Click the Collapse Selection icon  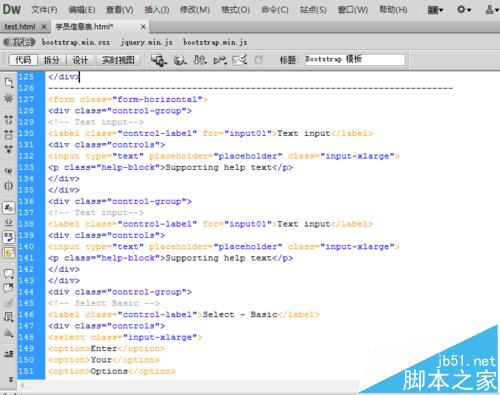[9, 135]
